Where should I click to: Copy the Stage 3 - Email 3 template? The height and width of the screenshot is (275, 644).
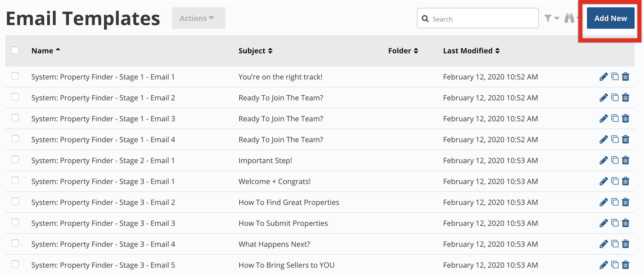point(615,223)
